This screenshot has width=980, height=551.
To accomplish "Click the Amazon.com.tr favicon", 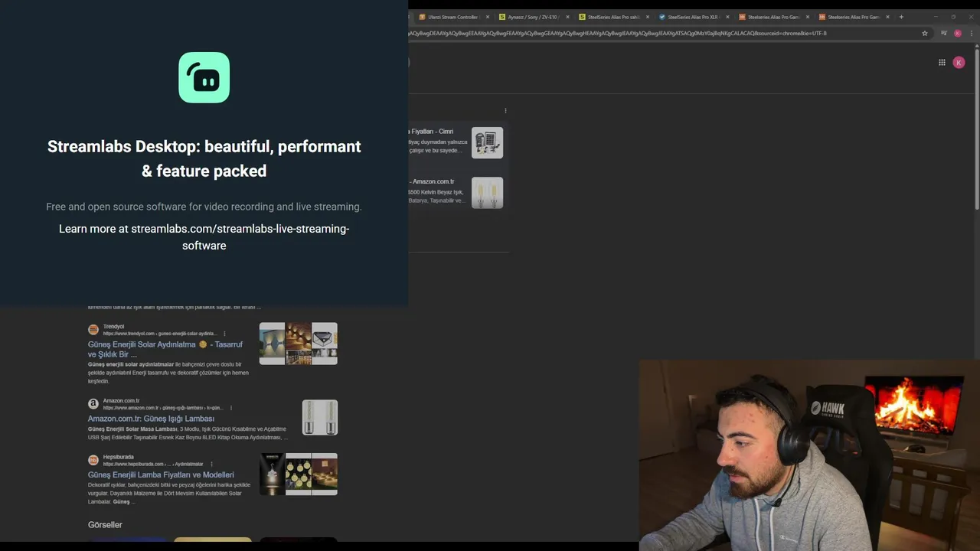I will pyautogui.click(x=93, y=404).
